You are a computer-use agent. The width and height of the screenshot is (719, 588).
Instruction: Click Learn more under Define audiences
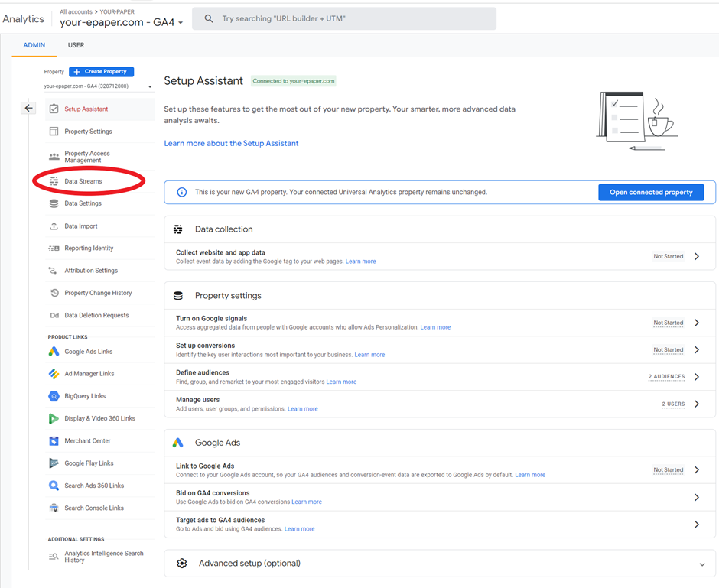341,382
